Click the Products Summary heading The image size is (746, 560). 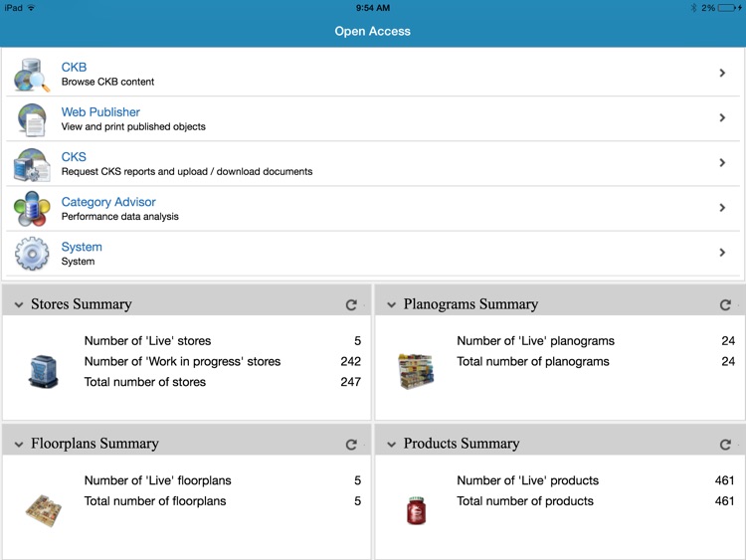click(x=462, y=444)
